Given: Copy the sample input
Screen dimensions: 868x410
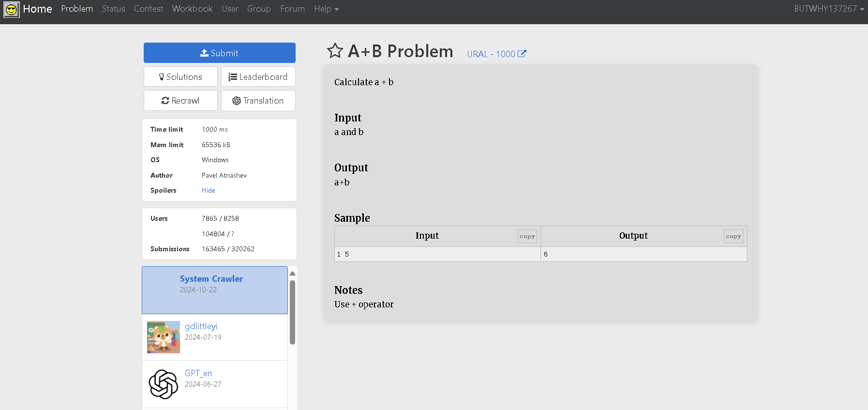Looking at the screenshot, I should pyautogui.click(x=527, y=236).
